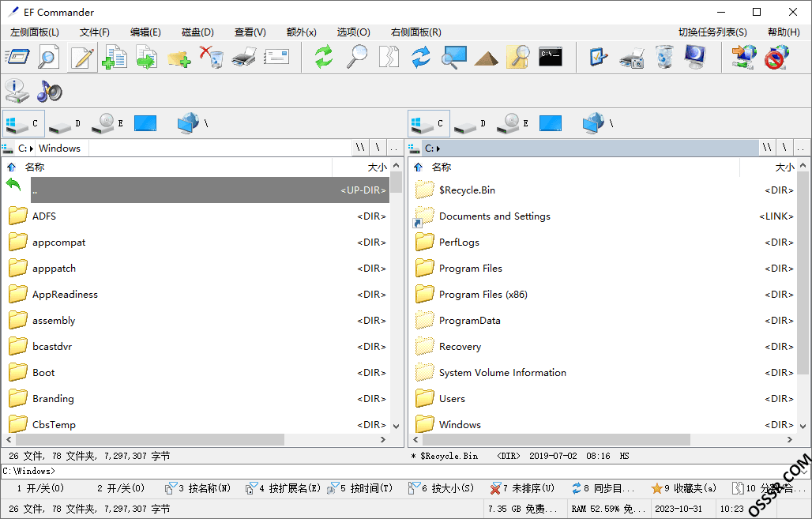The height and width of the screenshot is (519, 812).
Task: Click the left panel root backslash button
Action: tap(378, 149)
